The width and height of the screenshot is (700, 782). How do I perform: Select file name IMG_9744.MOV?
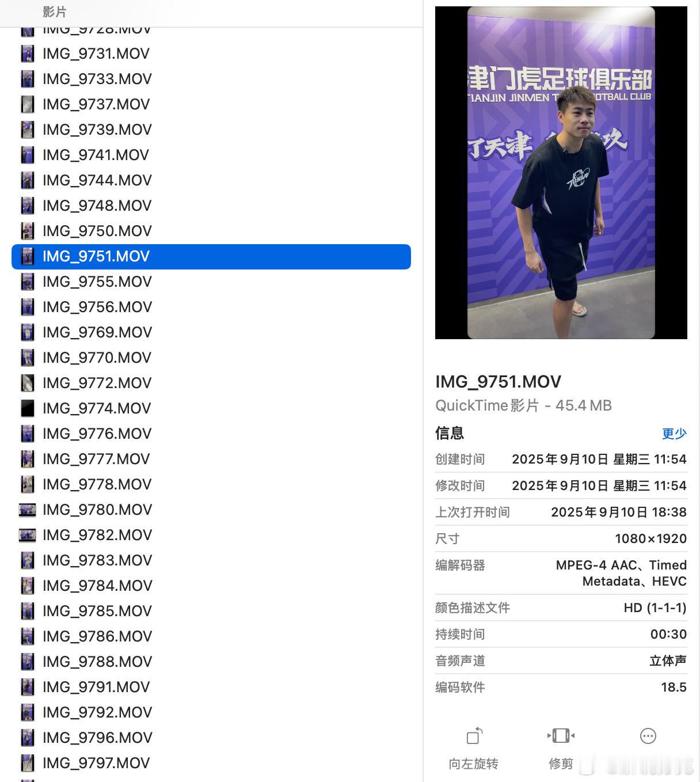97,180
